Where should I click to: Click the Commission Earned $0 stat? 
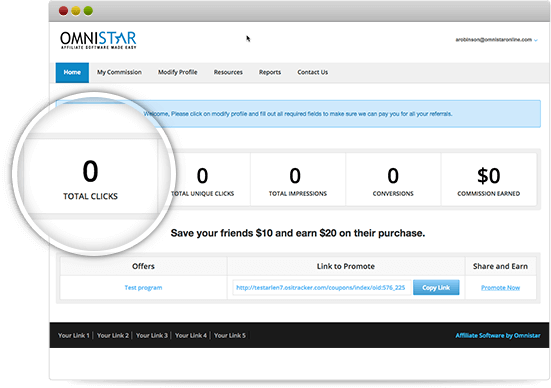[x=488, y=180]
